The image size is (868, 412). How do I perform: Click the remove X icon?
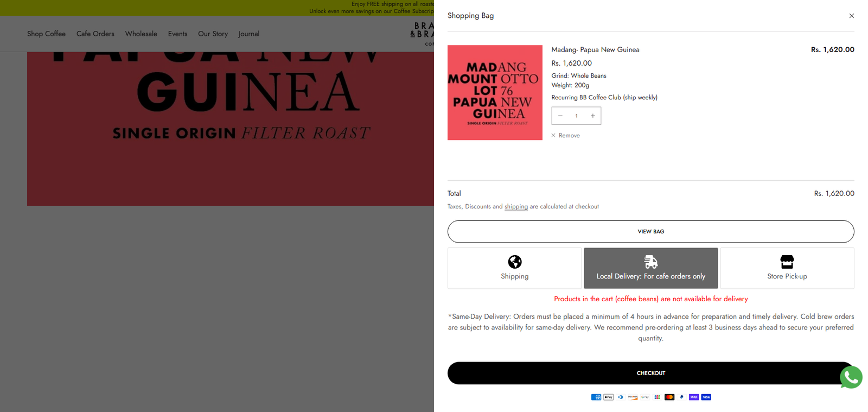[x=553, y=136]
